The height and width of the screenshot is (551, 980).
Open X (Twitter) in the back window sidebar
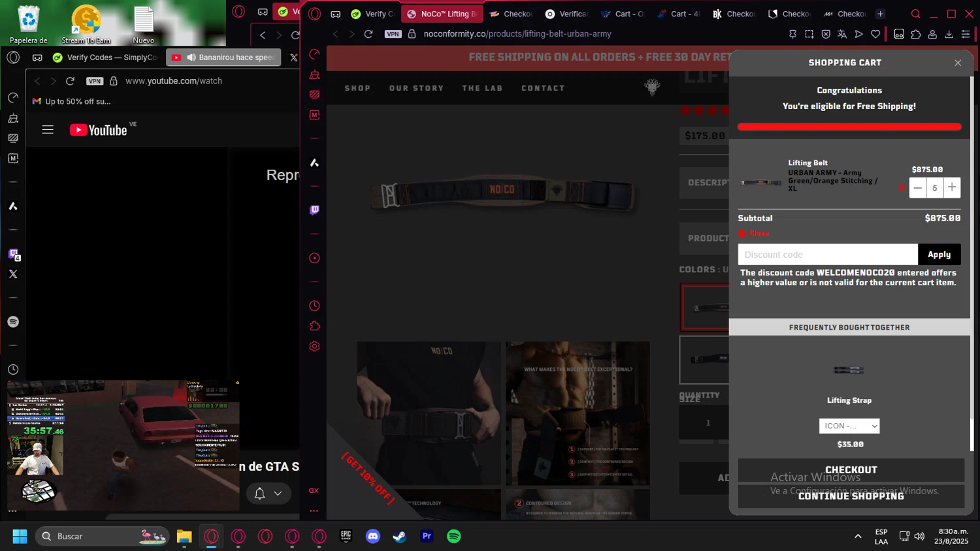pyautogui.click(x=13, y=274)
